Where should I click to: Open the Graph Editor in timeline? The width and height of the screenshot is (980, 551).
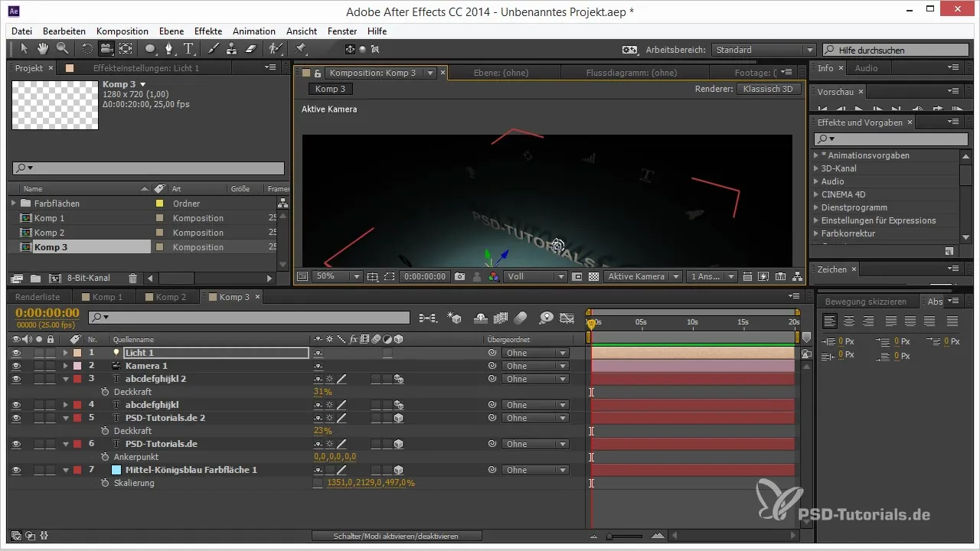tap(567, 317)
